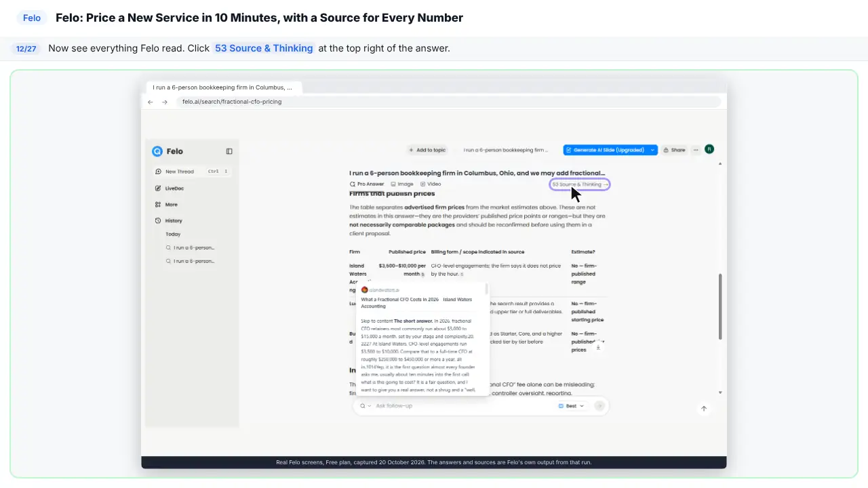The height and width of the screenshot is (488, 868).
Task: Click the 'Published price' column header
Action: click(x=407, y=252)
